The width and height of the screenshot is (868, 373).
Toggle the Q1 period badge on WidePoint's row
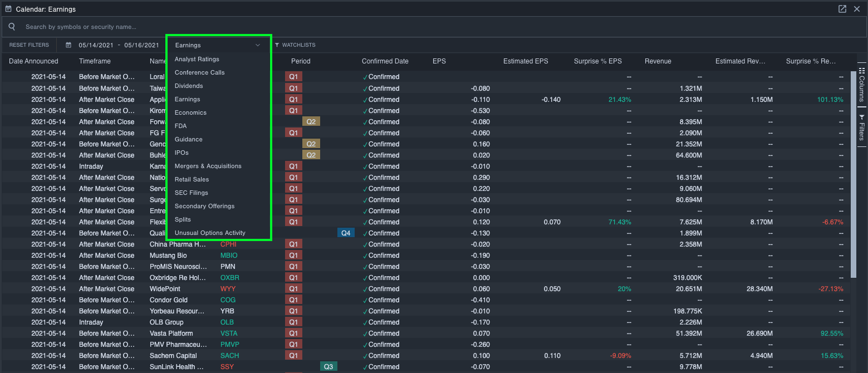click(x=293, y=288)
